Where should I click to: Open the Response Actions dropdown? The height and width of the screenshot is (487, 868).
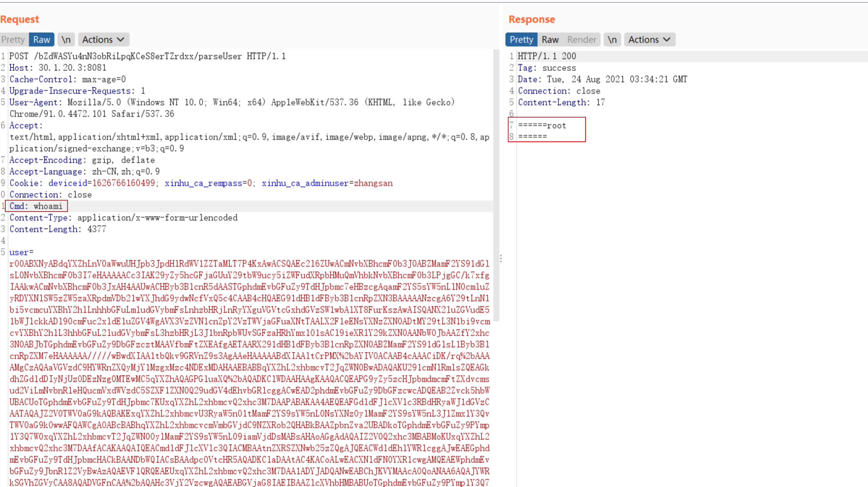pyautogui.click(x=649, y=40)
